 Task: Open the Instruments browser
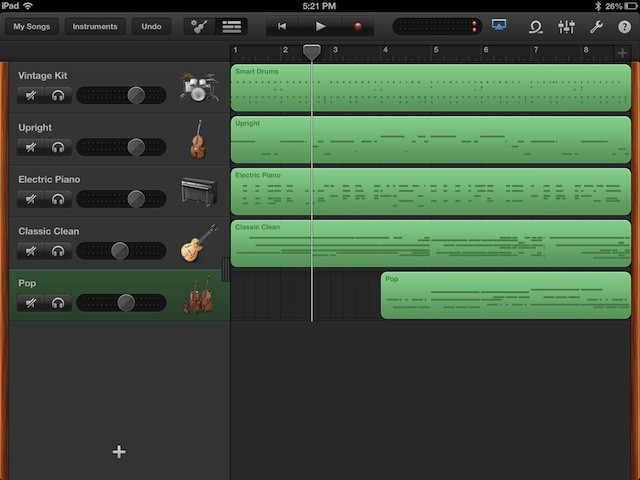pos(95,27)
